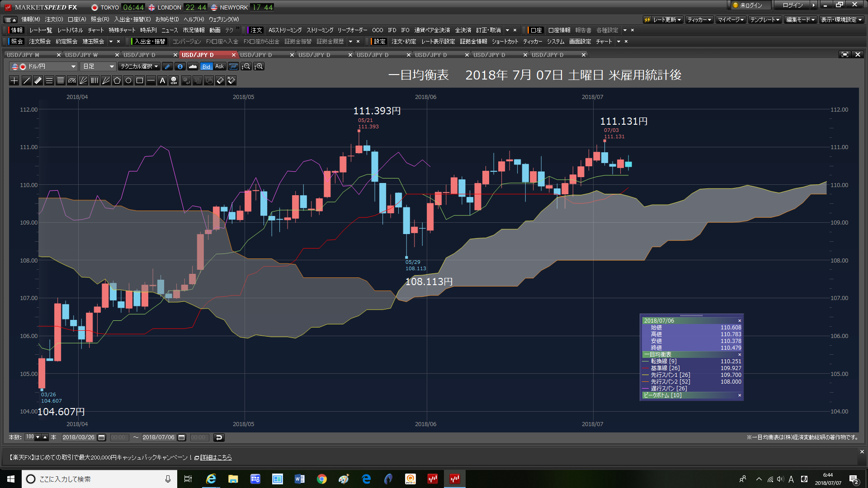The width and height of the screenshot is (868, 488).
Task: Open ASストリーミング order panel
Action: coord(285,30)
